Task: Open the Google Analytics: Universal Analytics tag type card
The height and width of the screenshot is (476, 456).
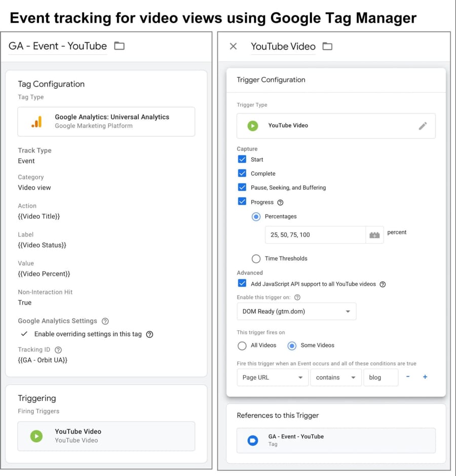Action: click(x=106, y=122)
